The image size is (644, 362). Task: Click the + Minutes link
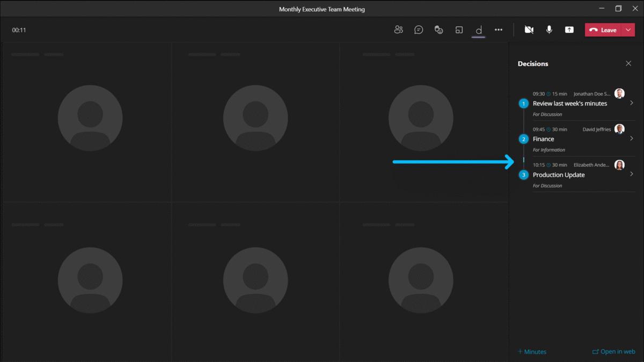point(532,352)
